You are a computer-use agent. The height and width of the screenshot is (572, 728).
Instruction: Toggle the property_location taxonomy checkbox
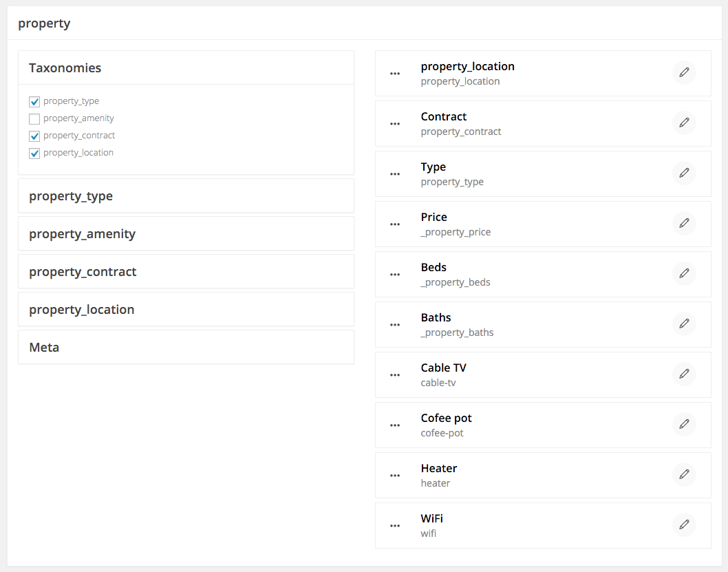tap(34, 153)
